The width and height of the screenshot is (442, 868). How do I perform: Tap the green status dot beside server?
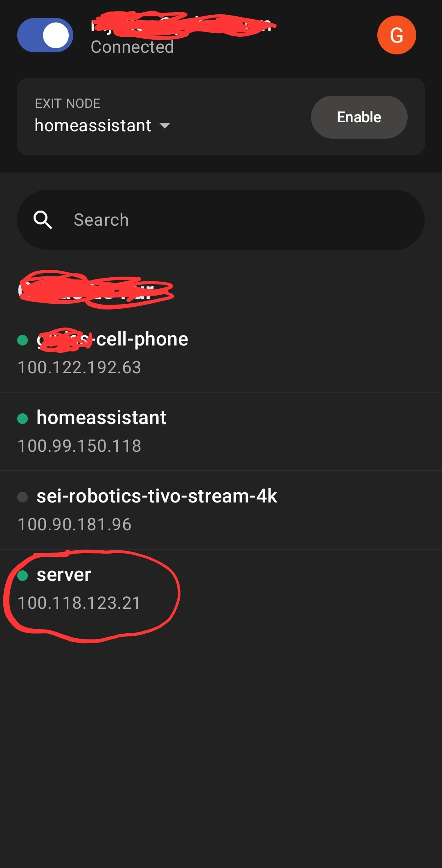point(23,576)
